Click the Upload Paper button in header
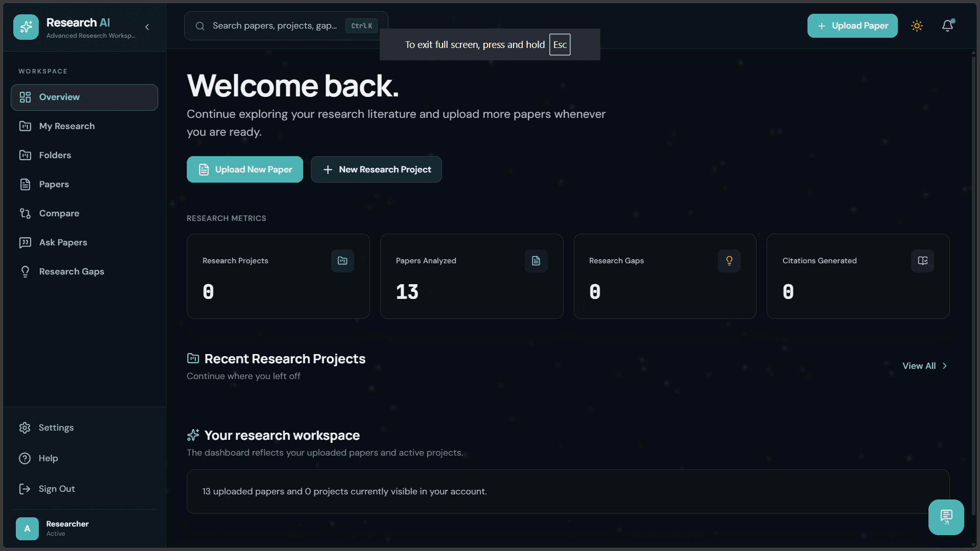The height and width of the screenshot is (551, 980). tap(852, 26)
